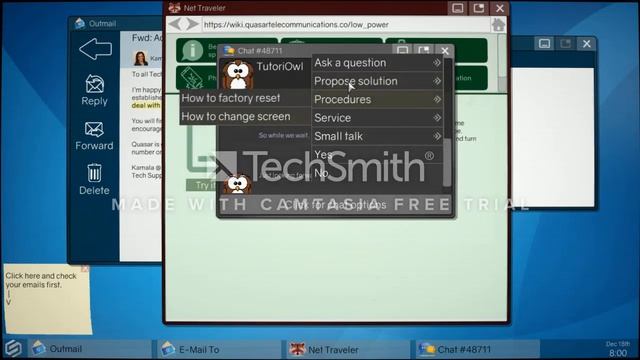
Task: Switch to Outmail from the taskbar
Action: (88, 349)
